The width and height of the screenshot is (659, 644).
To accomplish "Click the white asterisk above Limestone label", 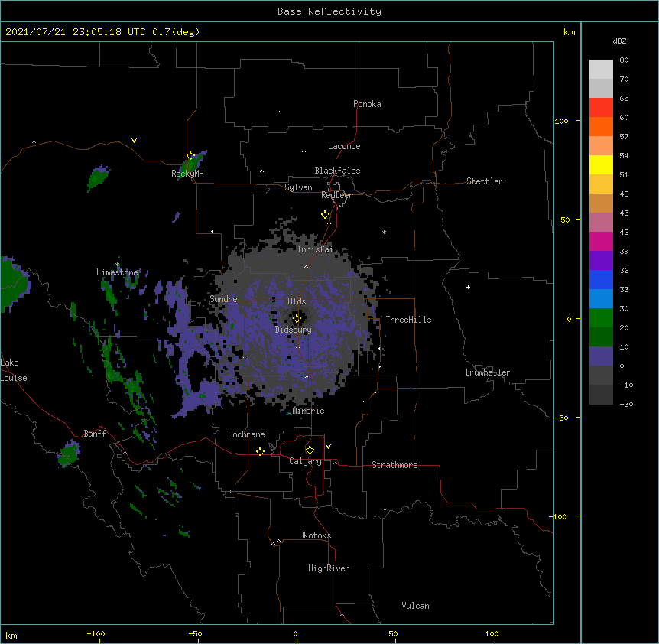I will [118, 265].
